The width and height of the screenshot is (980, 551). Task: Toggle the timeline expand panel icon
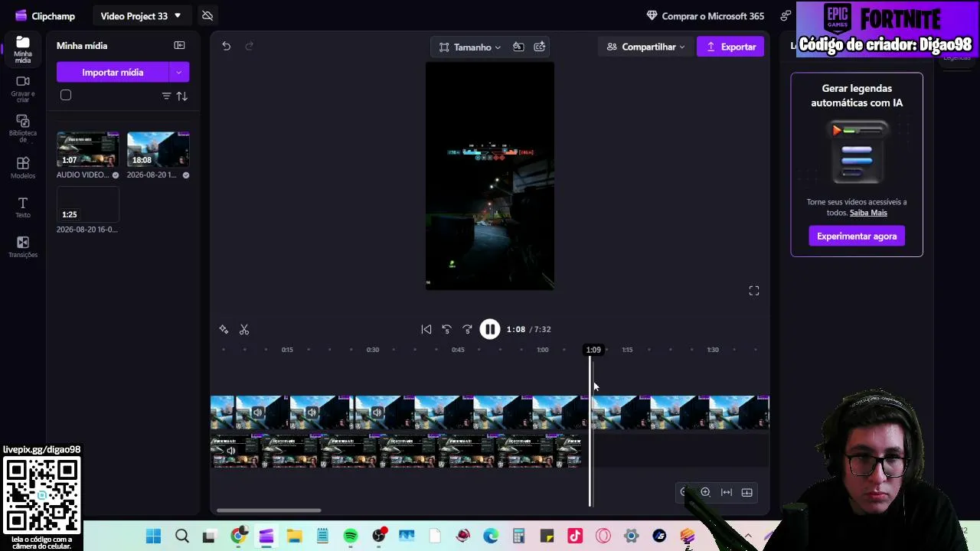coord(747,492)
